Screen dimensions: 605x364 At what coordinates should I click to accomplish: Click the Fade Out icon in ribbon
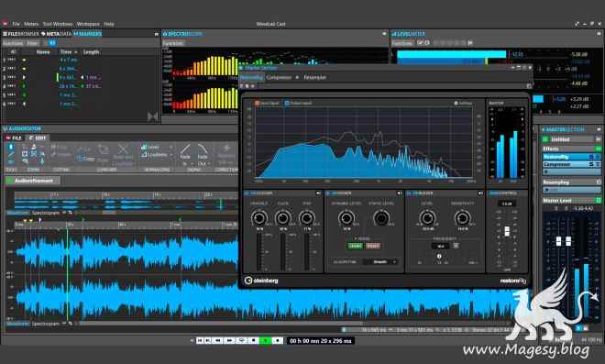203,149
